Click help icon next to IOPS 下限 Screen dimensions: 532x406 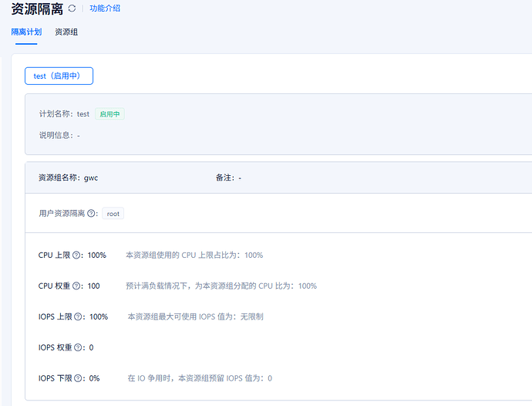coord(79,379)
